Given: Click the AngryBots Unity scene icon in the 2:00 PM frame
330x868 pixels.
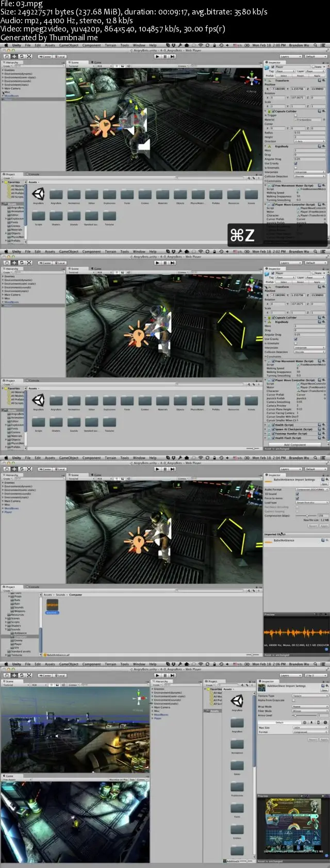Looking at the screenshot, I should (39, 194).
